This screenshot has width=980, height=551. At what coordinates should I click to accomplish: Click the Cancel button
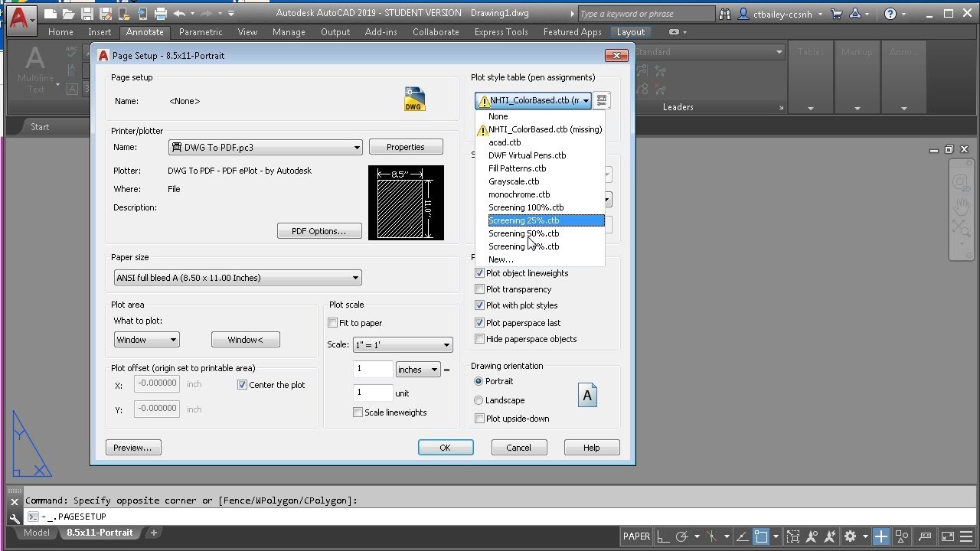(518, 448)
